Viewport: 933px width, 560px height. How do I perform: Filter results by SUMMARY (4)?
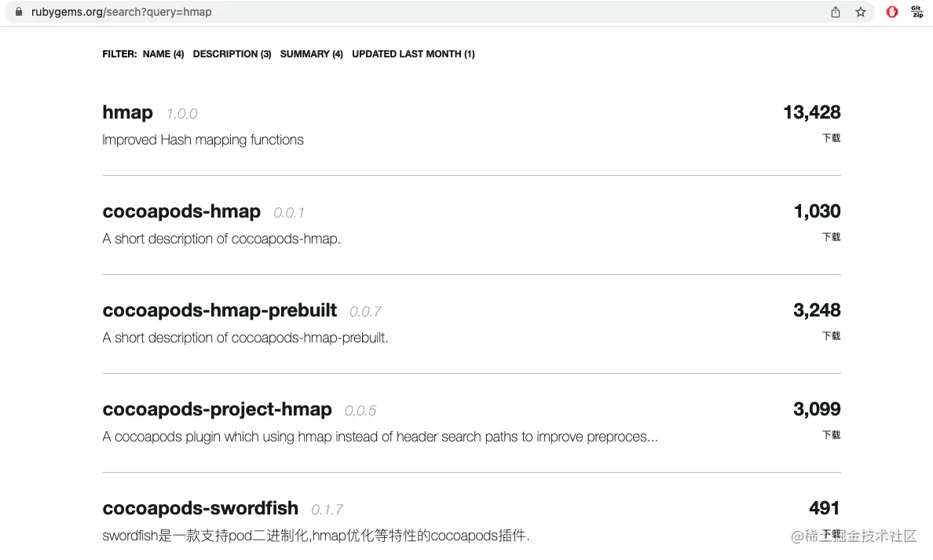pos(311,54)
